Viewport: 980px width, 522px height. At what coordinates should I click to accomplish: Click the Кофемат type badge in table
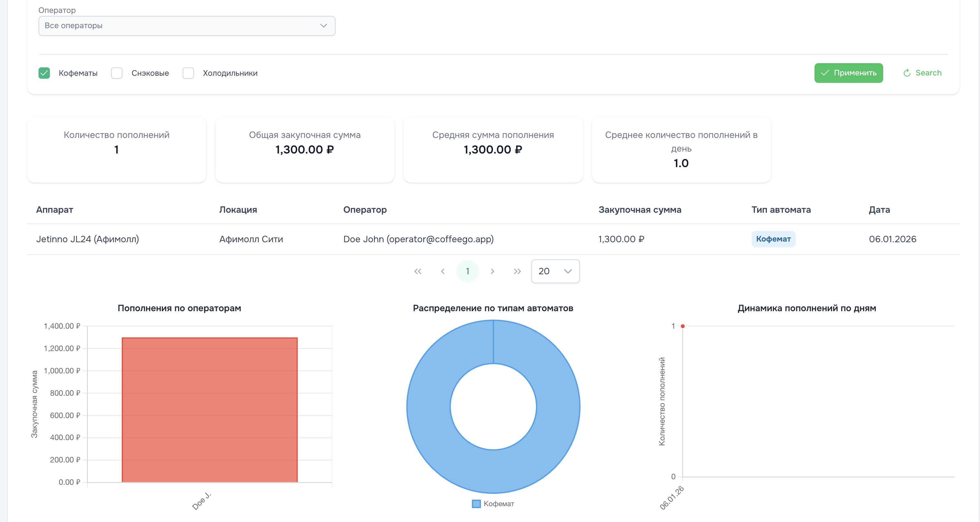point(773,239)
